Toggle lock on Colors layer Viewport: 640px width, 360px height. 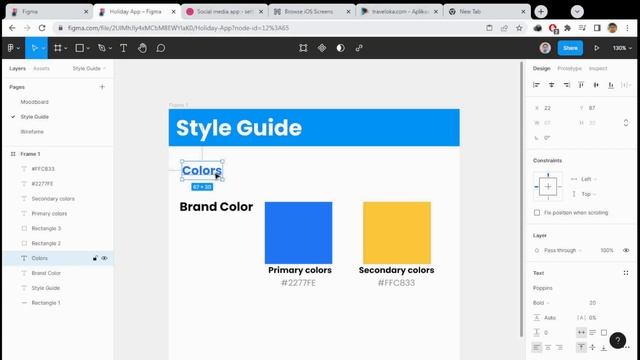[x=95, y=258]
